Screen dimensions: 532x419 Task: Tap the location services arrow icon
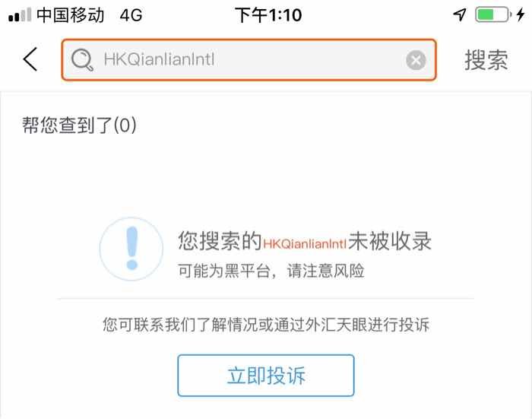coord(459,14)
